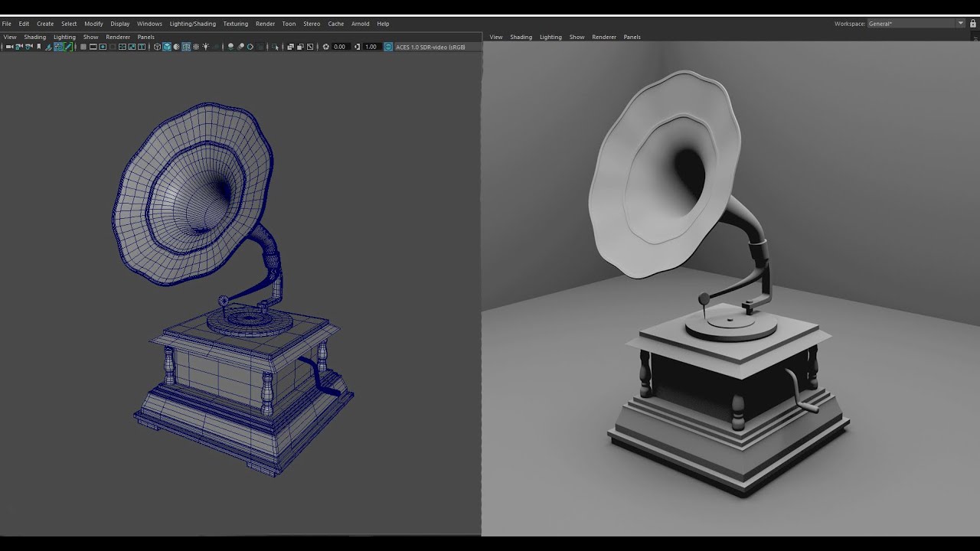Open the Lighting/Shading menu
The height and width of the screenshot is (551, 980).
point(193,24)
